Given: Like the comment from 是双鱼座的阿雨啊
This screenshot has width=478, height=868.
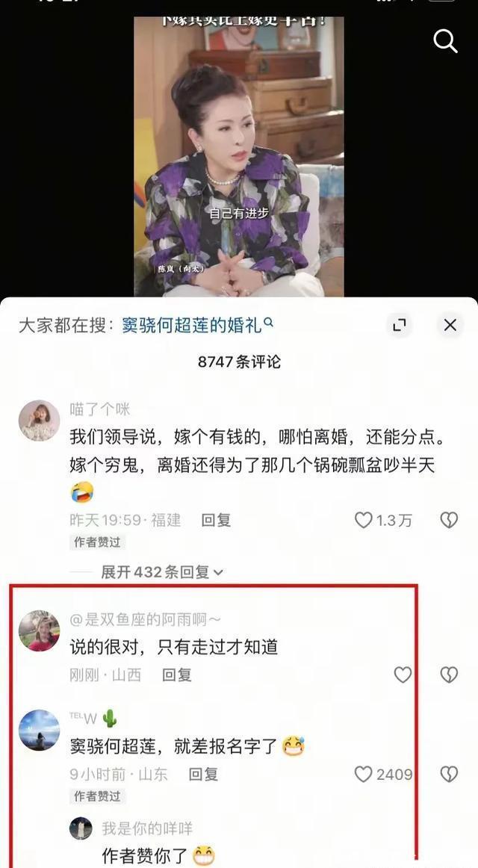Looking at the screenshot, I should click(403, 675).
